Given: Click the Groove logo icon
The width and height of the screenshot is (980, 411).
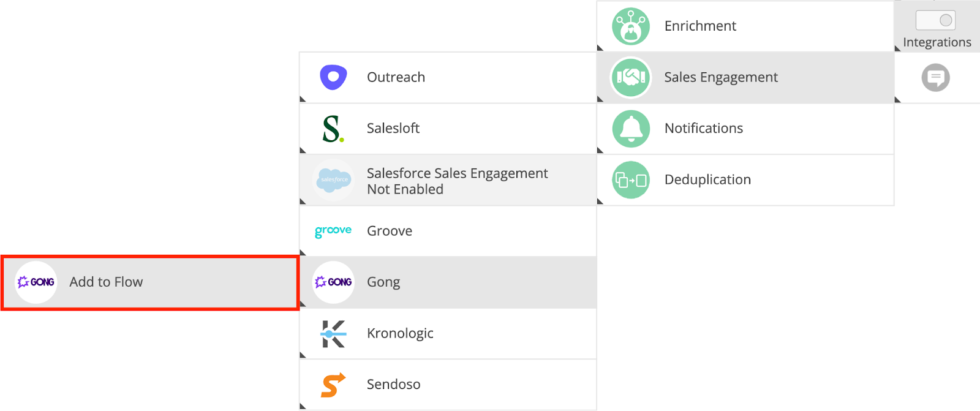Looking at the screenshot, I should 333,231.
